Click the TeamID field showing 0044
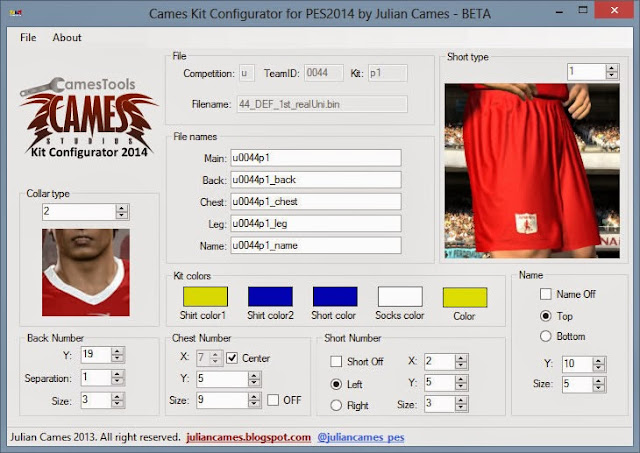640x453 pixels. pyautogui.click(x=324, y=73)
